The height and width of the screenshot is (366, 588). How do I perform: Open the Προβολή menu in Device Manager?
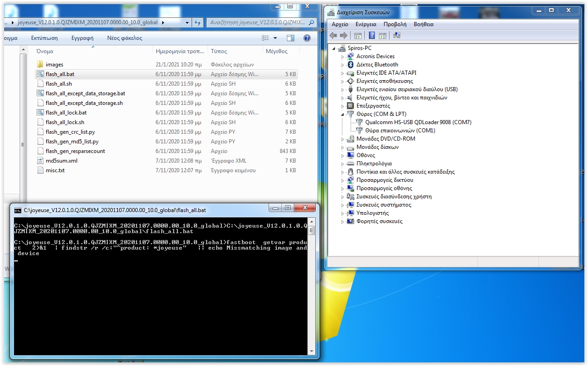(395, 24)
